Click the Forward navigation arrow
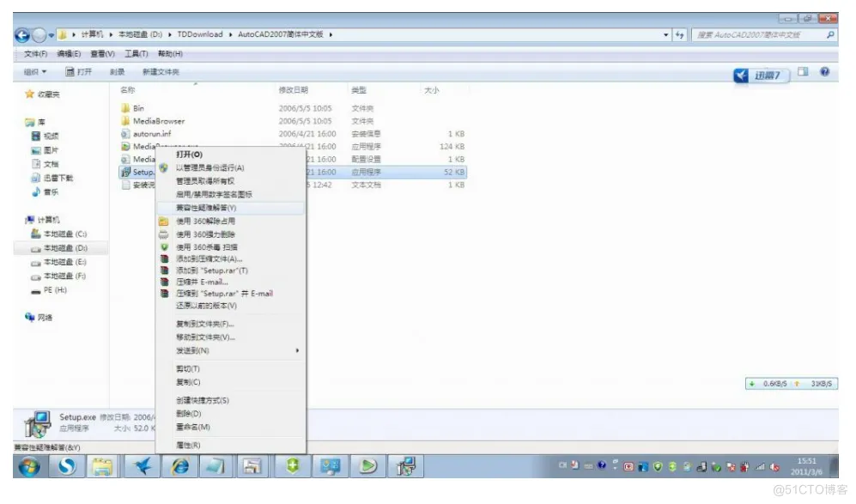856x504 pixels. click(39, 35)
